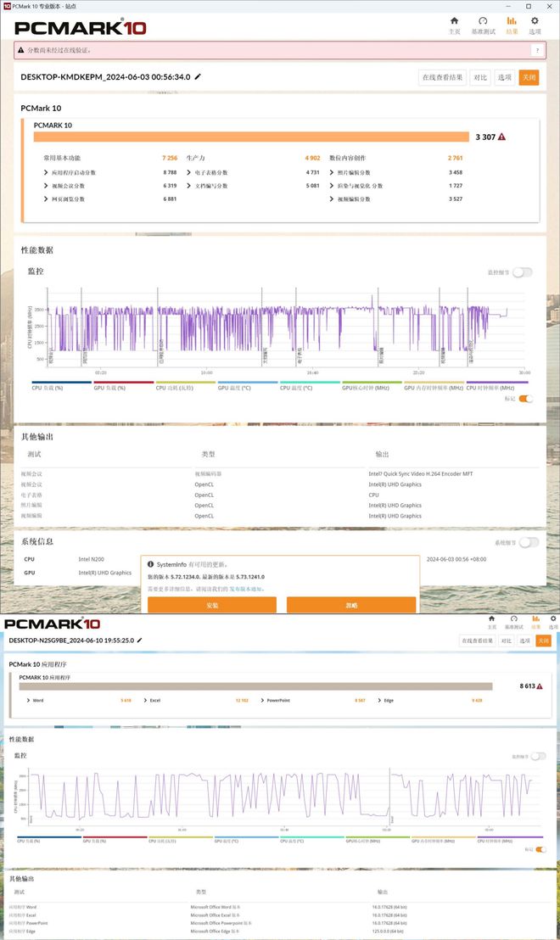This screenshot has height=940, width=560.
Task: Click info icon in SystemInfo update popup
Action: pos(150,564)
